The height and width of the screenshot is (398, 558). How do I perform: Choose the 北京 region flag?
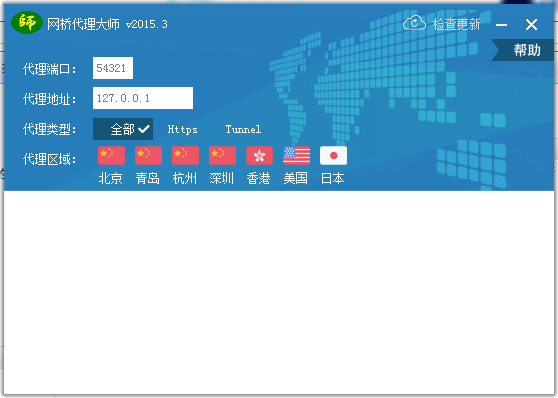click(x=111, y=156)
